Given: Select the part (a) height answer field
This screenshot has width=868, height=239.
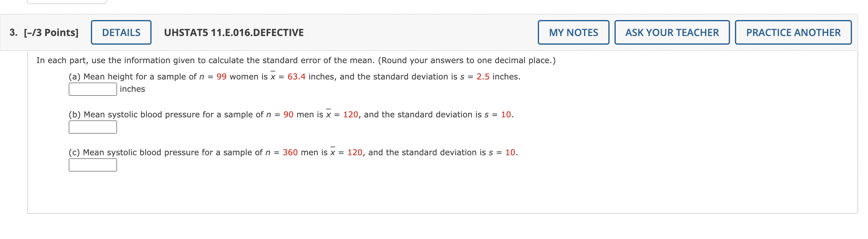Looking at the screenshot, I should (x=92, y=89).
